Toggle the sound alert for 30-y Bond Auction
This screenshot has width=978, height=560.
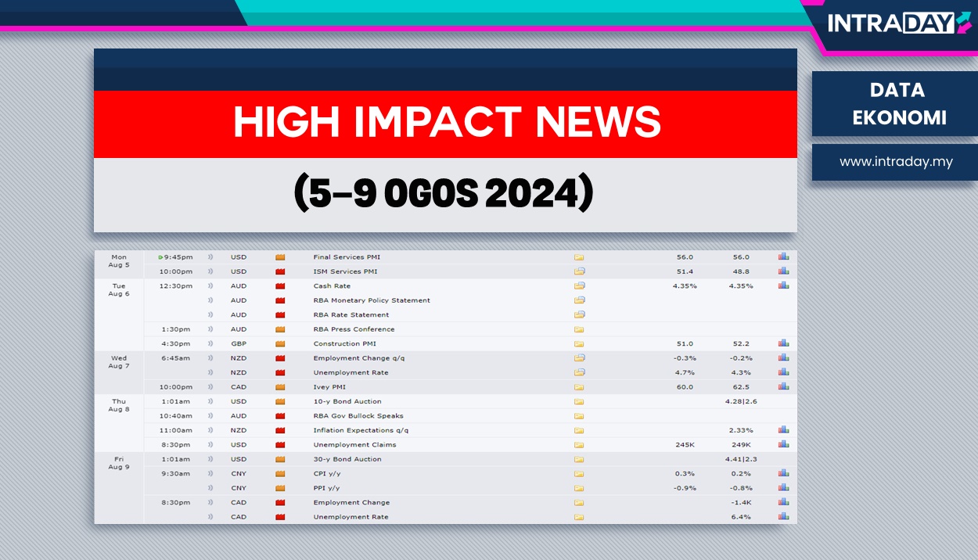pyautogui.click(x=209, y=459)
